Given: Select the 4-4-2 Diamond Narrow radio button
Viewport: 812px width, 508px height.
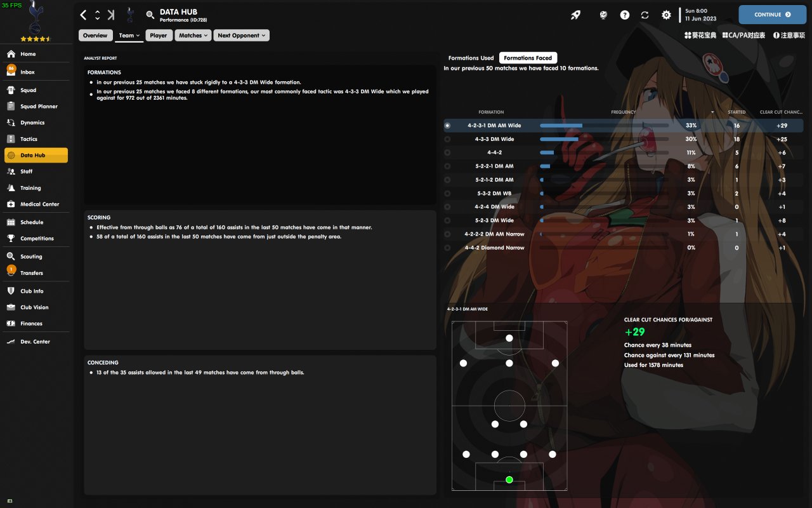Looking at the screenshot, I should pos(447,248).
